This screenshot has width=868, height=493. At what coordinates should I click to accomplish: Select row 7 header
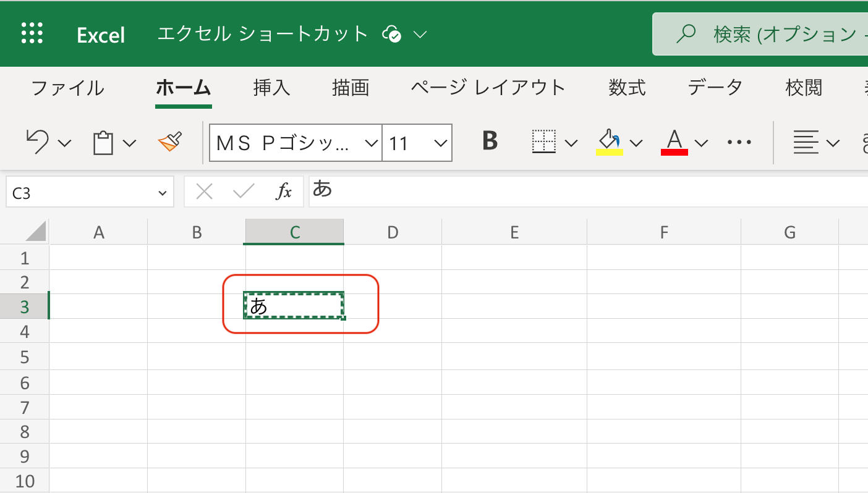click(25, 407)
